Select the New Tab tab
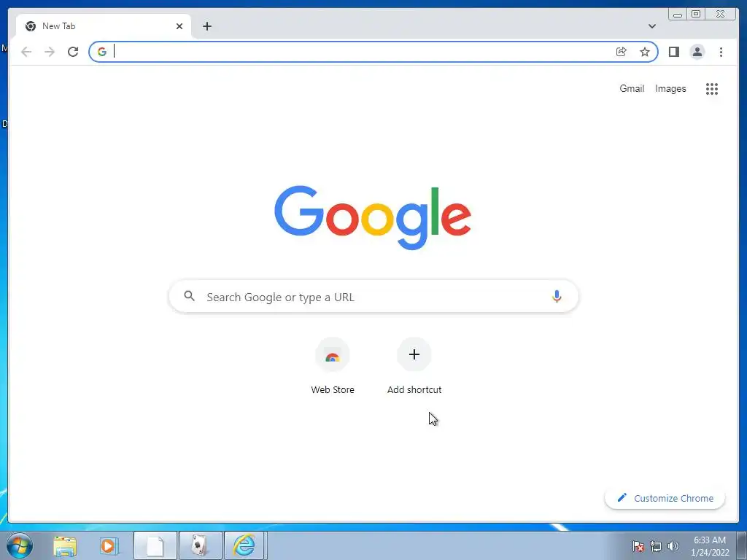 (104, 26)
